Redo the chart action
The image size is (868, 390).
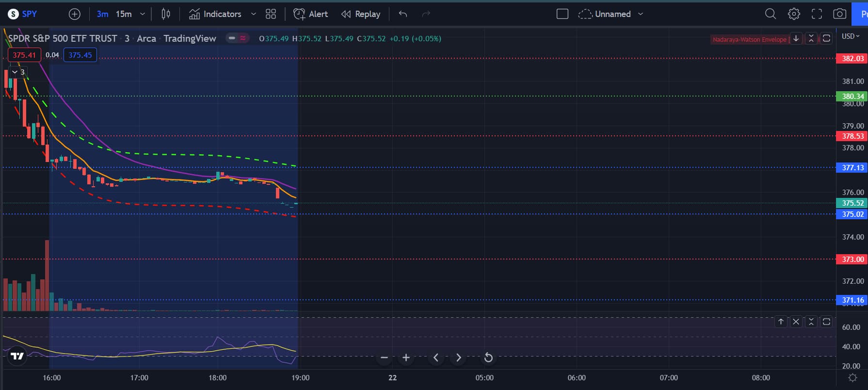pyautogui.click(x=426, y=14)
